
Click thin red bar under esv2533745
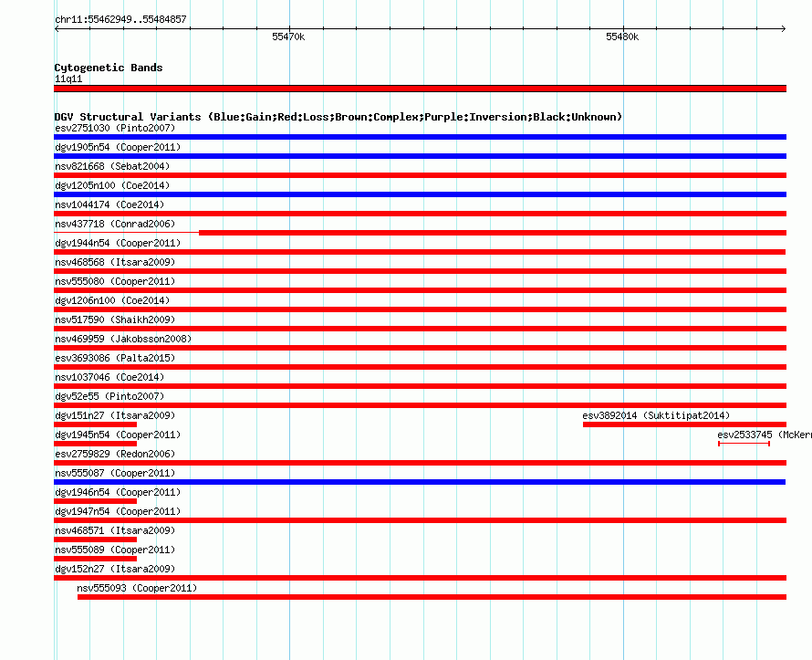pyautogui.click(x=744, y=444)
